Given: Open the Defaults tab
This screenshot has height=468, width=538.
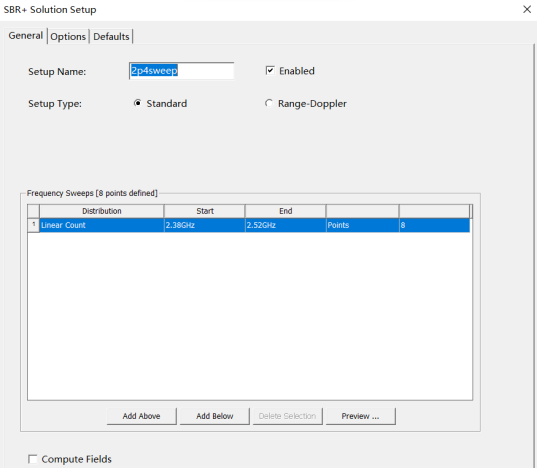Looking at the screenshot, I should click(x=111, y=36).
